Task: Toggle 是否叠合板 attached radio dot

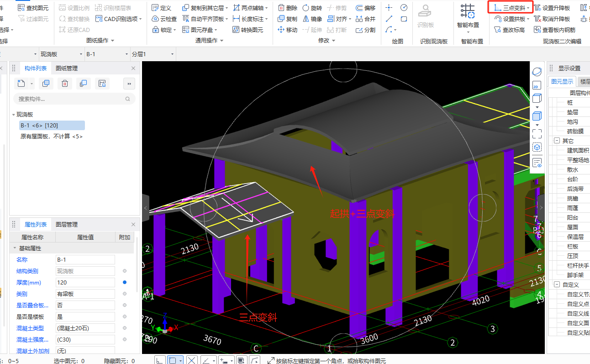Action: pyautogui.click(x=125, y=305)
